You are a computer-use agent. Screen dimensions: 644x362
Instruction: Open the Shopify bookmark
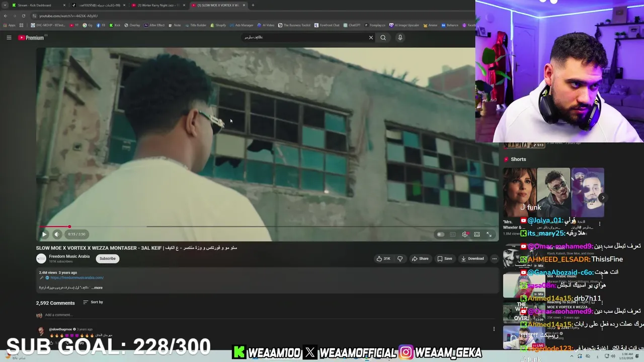pyautogui.click(x=218, y=25)
